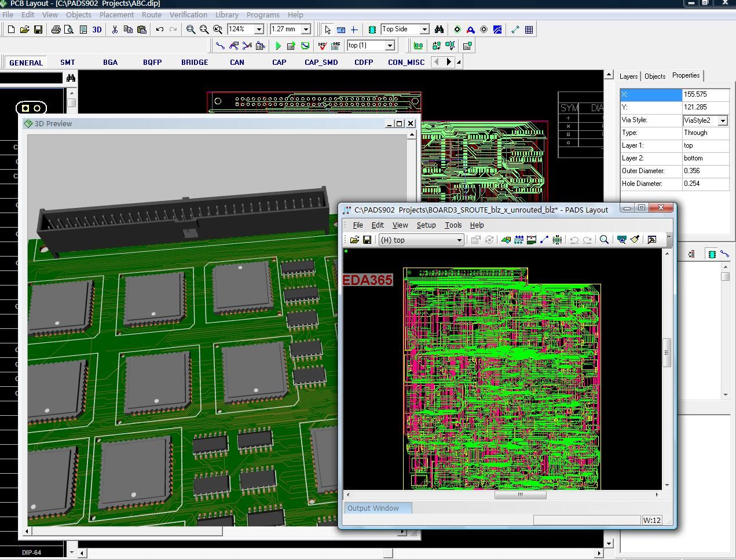Click the magnifier Zoom icon in PADS Layout toolbar

pos(604,240)
